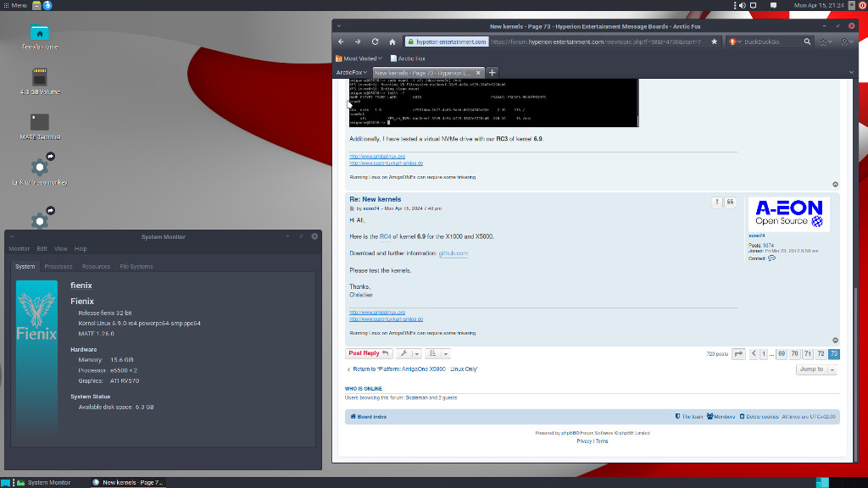The height and width of the screenshot is (488, 868).
Task: Open the Board index link
Action: pyautogui.click(x=369, y=417)
